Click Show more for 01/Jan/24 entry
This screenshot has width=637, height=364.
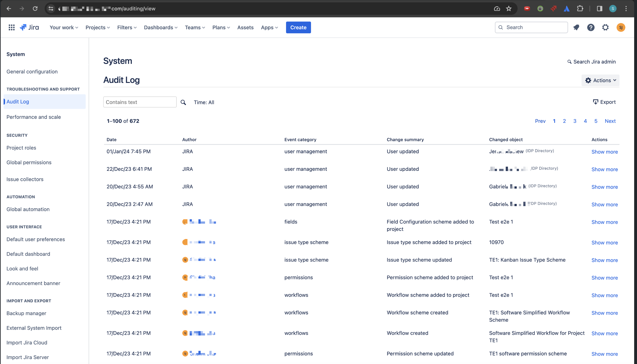click(x=605, y=152)
